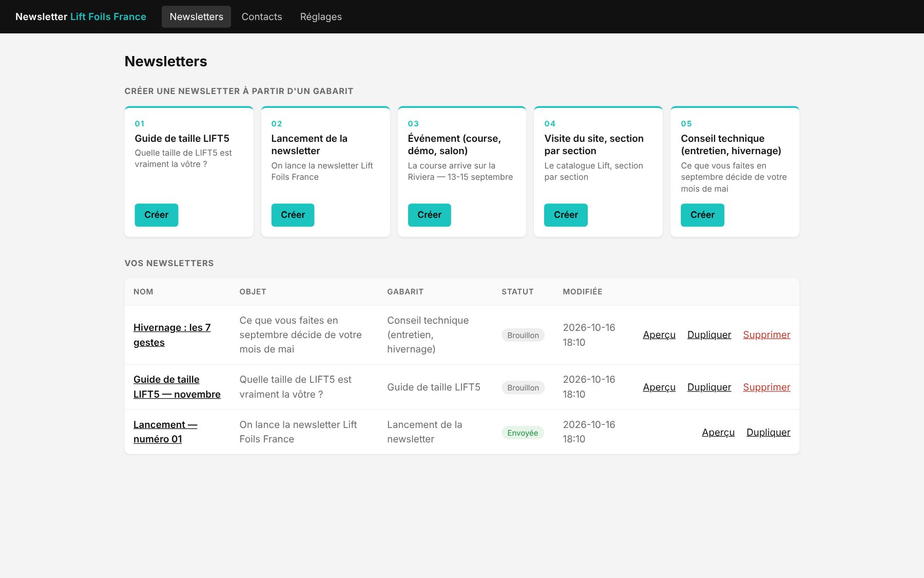Go to the Contacts tab

(x=262, y=16)
